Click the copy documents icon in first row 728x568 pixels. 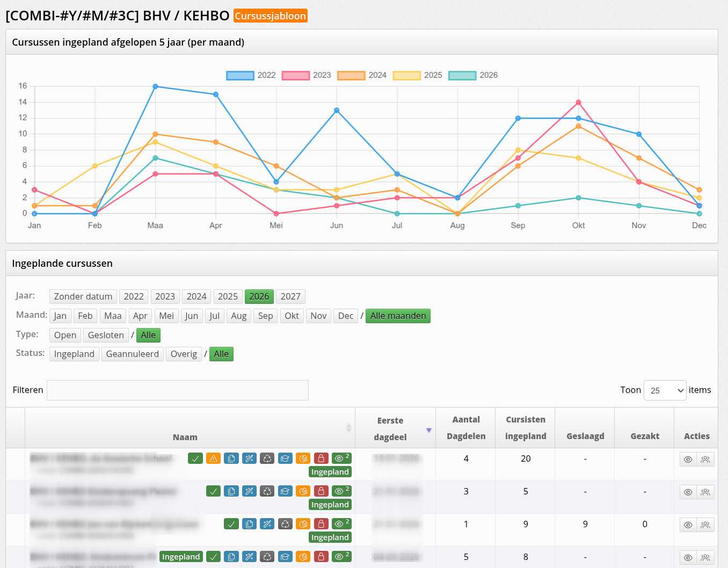point(231,458)
